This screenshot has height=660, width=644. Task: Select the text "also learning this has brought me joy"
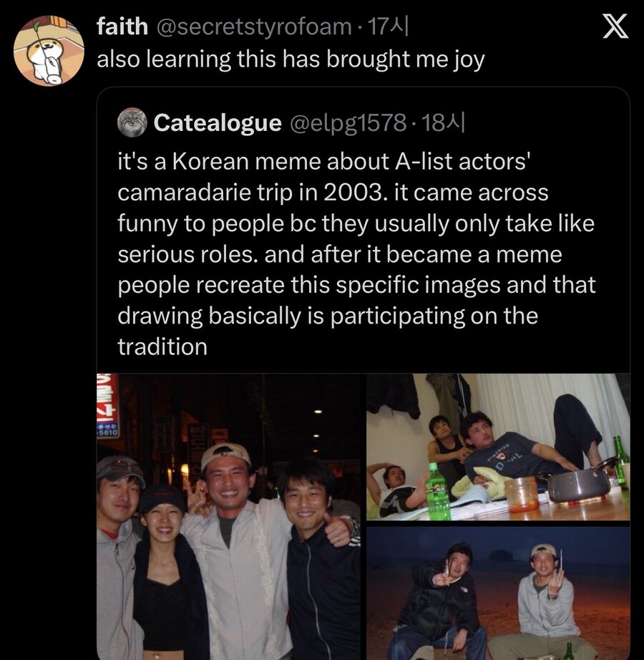pyautogui.click(x=291, y=59)
